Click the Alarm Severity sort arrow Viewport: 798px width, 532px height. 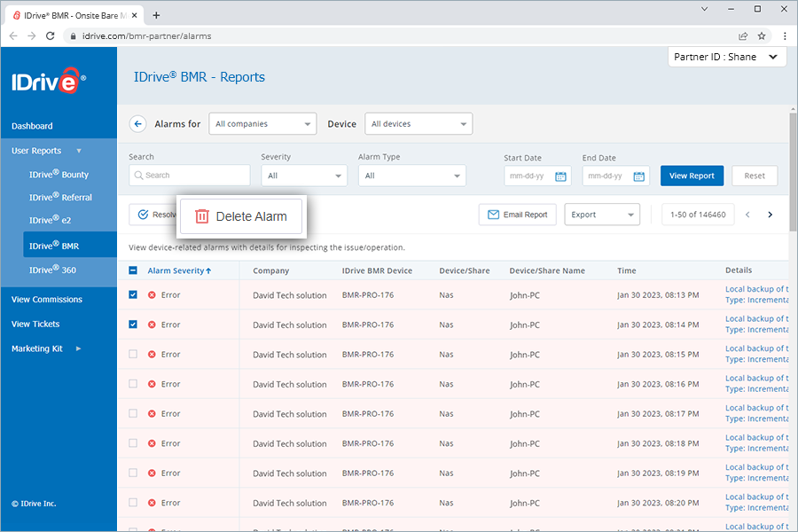[x=208, y=270]
